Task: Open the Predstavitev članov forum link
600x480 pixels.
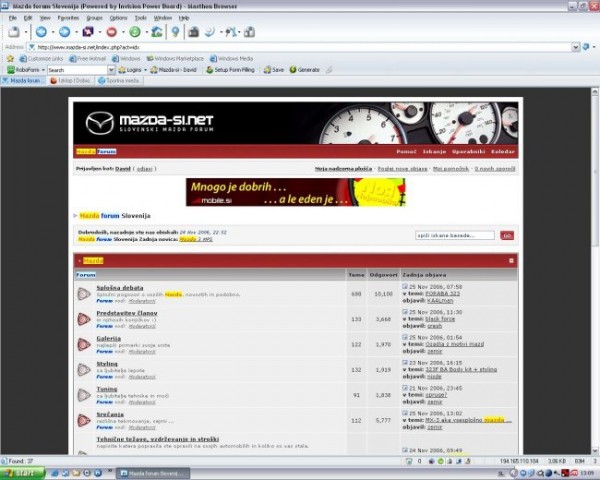Action: (127, 313)
